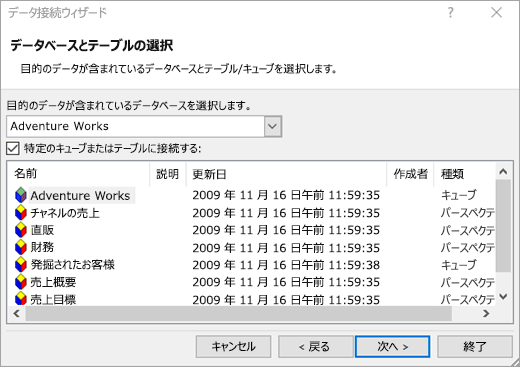Click the 売上概要 perspective icon

(x=21, y=282)
